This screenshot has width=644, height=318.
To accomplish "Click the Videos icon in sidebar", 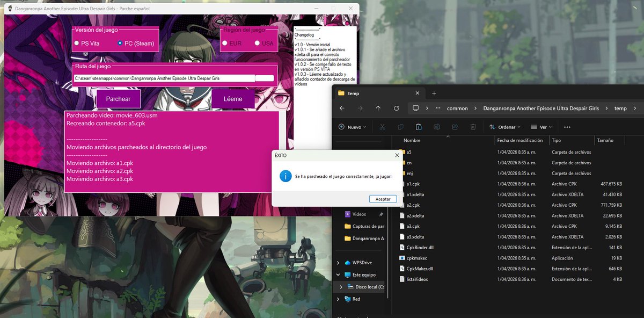I will (348, 214).
